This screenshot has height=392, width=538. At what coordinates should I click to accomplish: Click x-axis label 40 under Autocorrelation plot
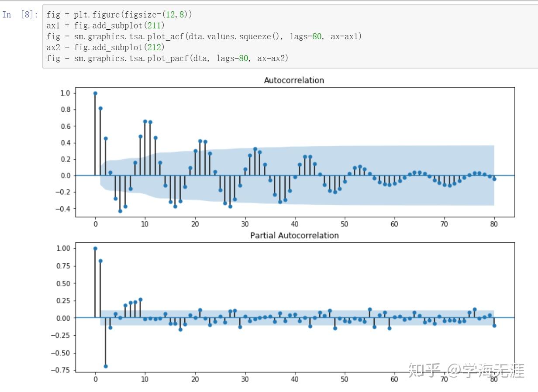pos(295,224)
